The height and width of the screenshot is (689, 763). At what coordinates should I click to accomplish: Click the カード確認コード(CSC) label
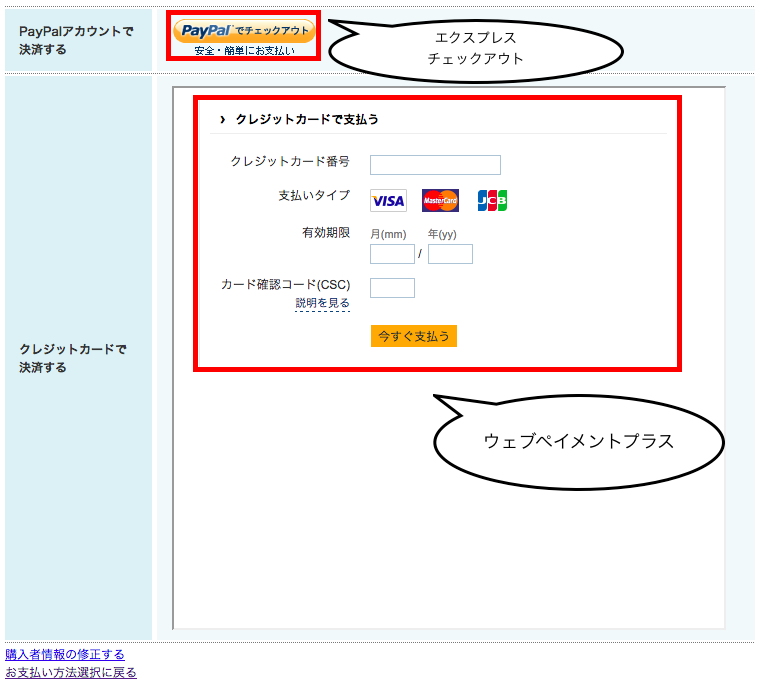[286, 284]
